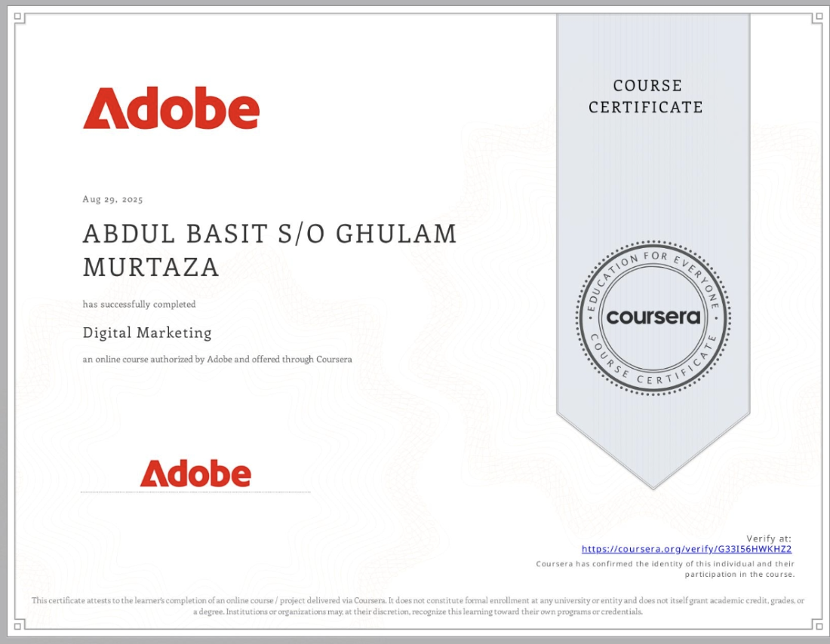Click the 'Verify at:' label
The height and width of the screenshot is (644, 830).
pyautogui.click(x=769, y=538)
